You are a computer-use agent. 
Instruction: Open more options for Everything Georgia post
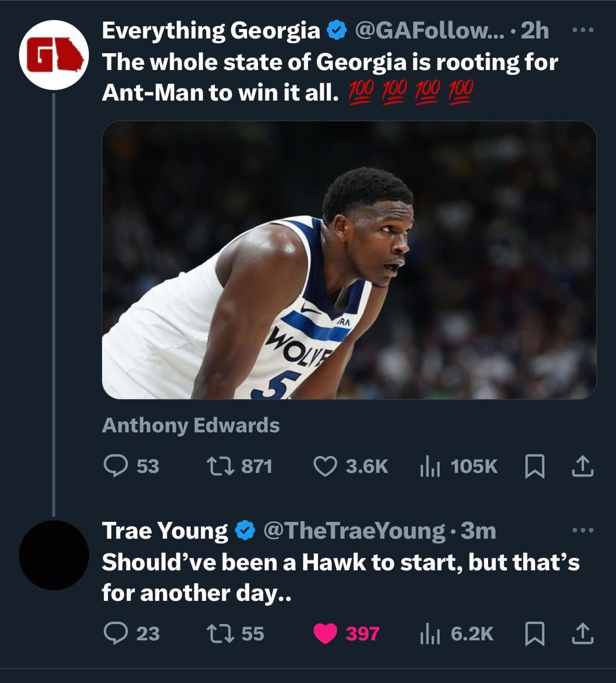pyautogui.click(x=583, y=31)
